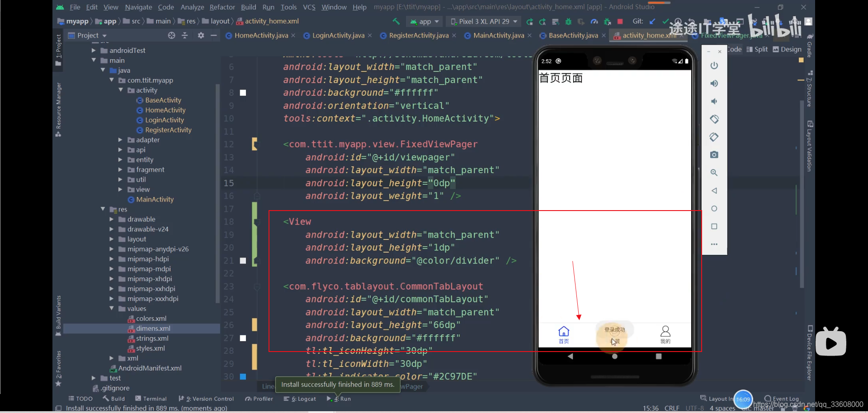The image size is (868, 413).
Task: Expand the layout resource folder
Action: coord(111,239)
